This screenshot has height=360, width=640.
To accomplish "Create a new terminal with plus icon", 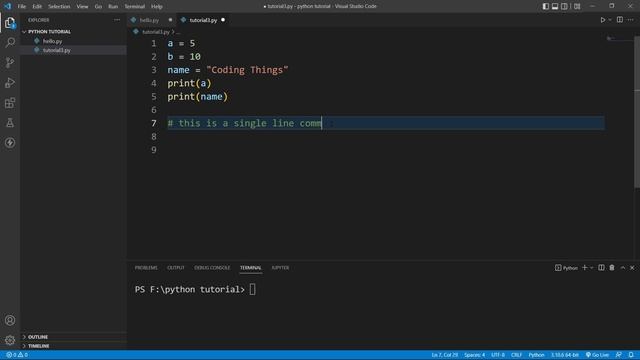I will (x=584, y=268).
